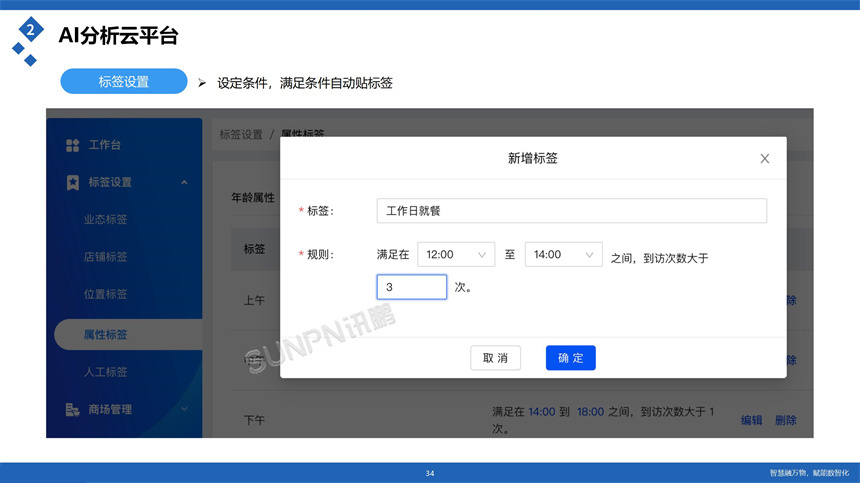Click the 年龄属性 section heading
Screen dimensions: 860x483
tap(253, 197)
